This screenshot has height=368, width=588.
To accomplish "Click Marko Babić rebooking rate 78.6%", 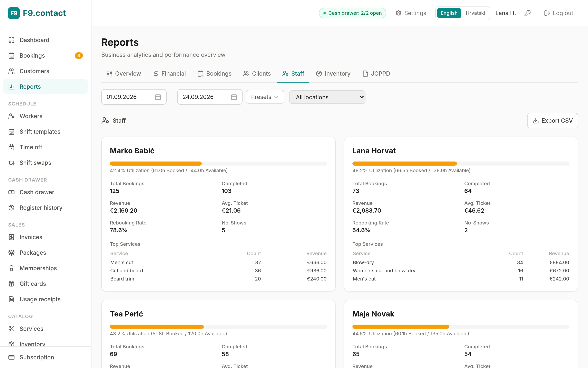I will 119,230.
